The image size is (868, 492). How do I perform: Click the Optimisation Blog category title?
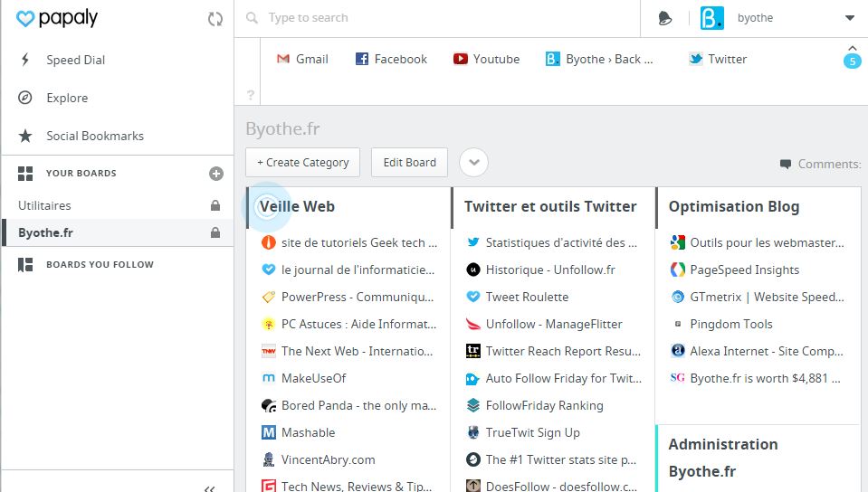click(x=734, y=206)
